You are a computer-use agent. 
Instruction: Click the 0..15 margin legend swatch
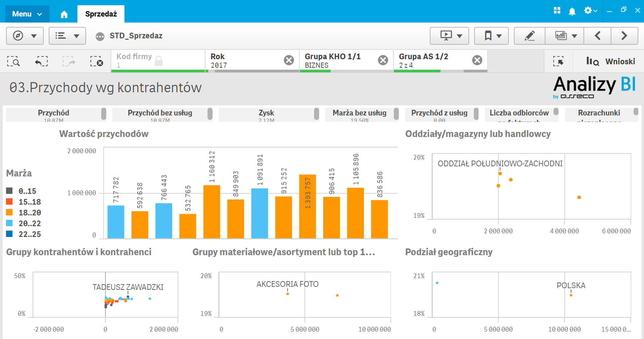[x=9, y=191]
